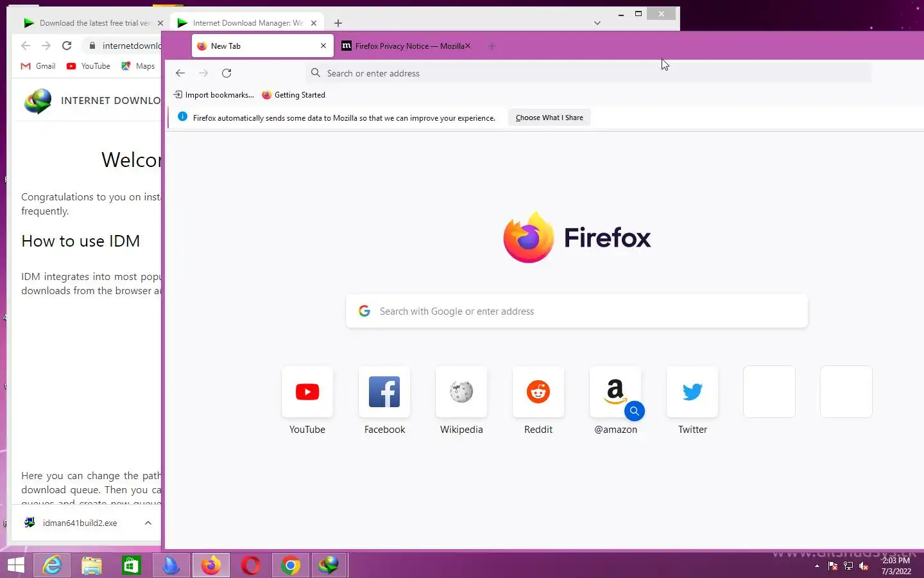Close the Firefox Privacy Notice tab
The image size is (924, 578).
coord(468,46)
